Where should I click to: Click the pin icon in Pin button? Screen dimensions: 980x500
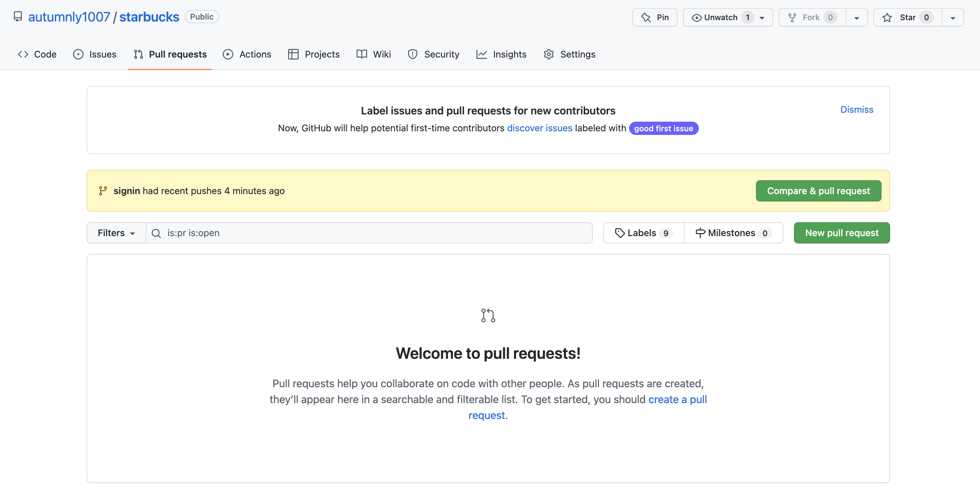click(646, 18)
